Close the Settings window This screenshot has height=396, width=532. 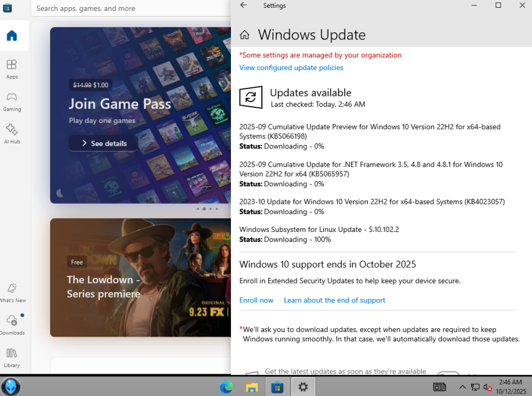click(x=522, y=5)
